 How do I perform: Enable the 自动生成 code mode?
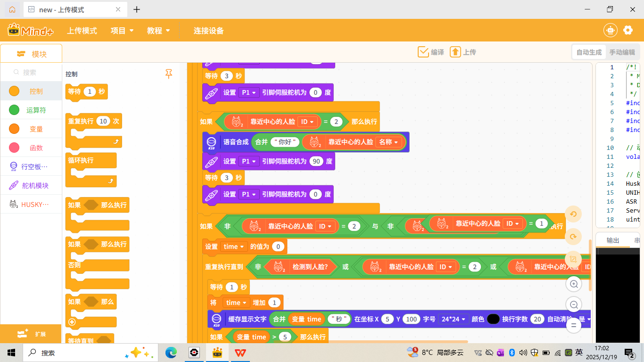point(588,52)
